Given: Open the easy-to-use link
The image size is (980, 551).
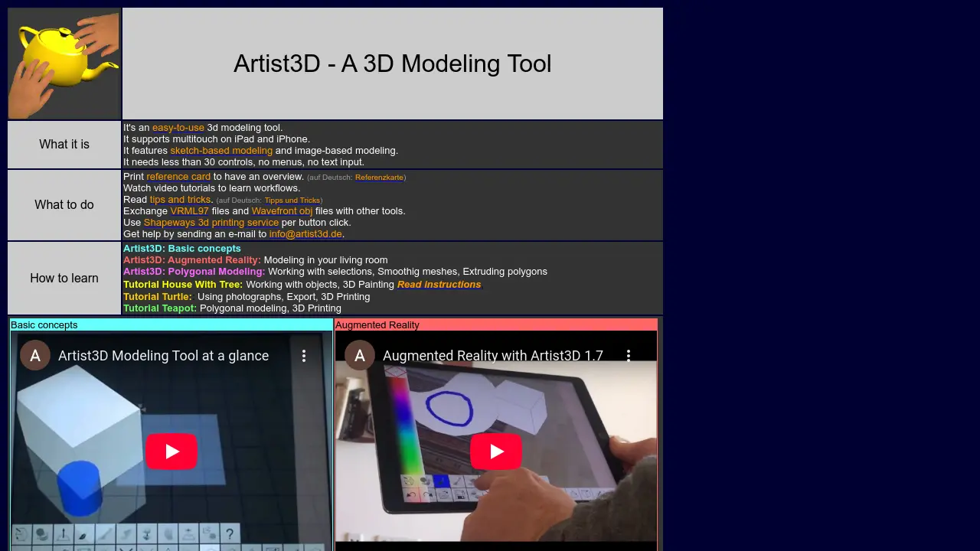Looking at the screenshot, I should pos(178,128).
